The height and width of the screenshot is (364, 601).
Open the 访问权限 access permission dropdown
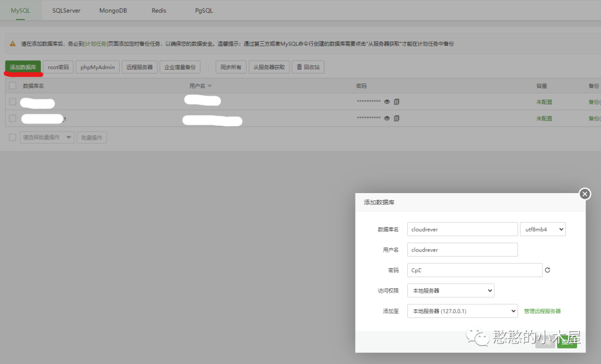coord(450,290)
